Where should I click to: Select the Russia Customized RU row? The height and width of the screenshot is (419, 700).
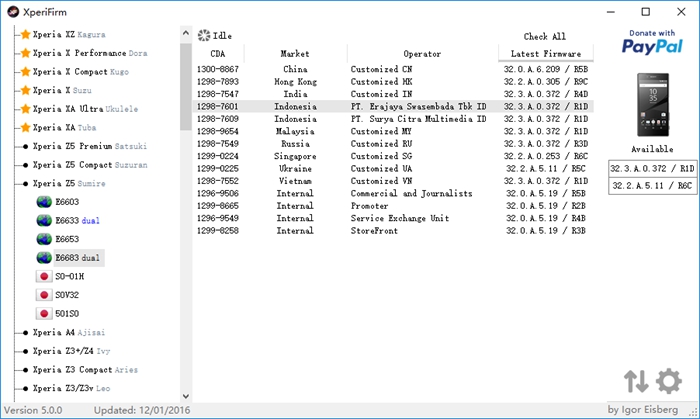393,144
